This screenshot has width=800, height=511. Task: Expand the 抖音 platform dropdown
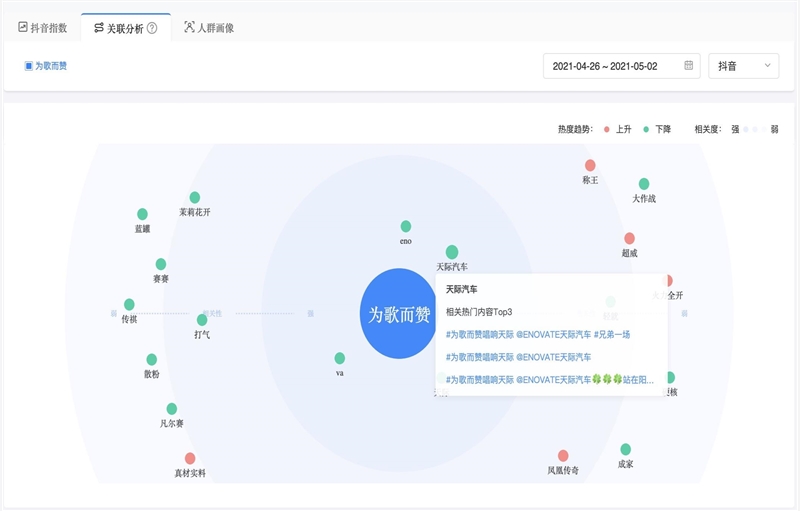(x=743, y=66)
